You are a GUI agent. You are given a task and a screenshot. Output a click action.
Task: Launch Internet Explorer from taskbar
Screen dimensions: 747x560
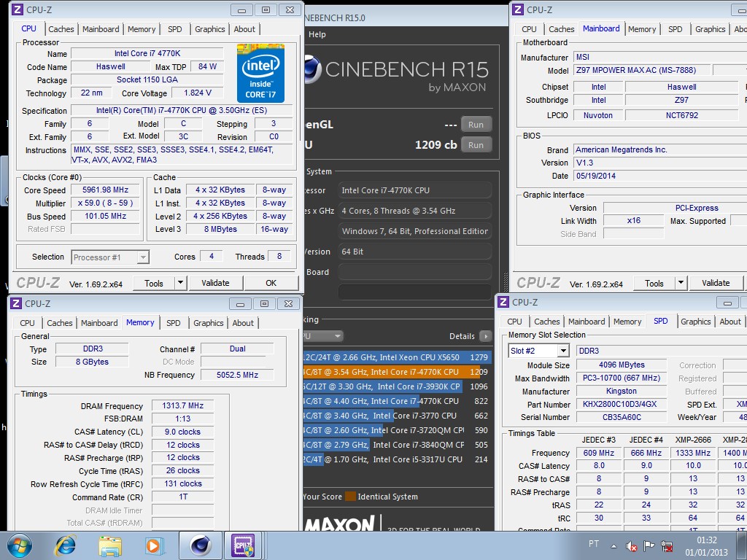pyautogui.click(x=65, y=545)
